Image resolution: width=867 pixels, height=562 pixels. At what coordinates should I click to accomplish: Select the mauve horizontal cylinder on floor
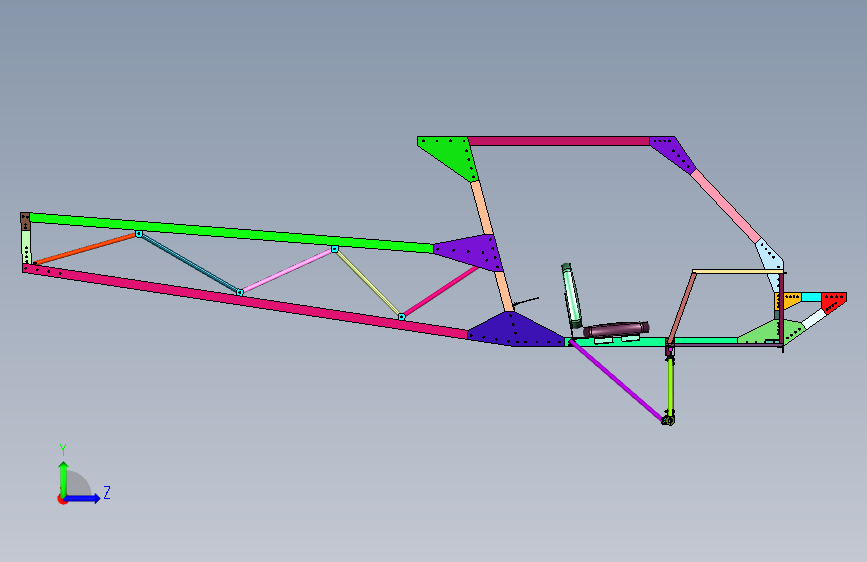(616, 329)
